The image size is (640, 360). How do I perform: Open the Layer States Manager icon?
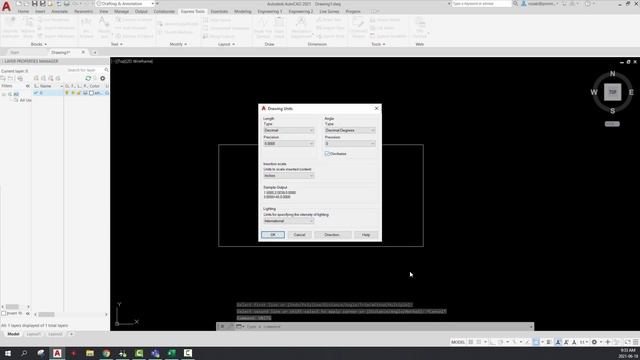pos(20,78)
